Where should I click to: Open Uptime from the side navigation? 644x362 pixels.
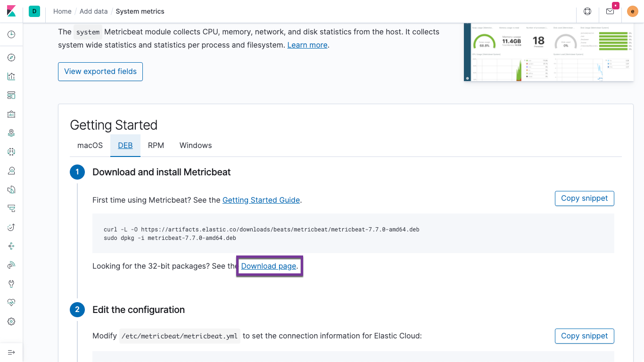(x=11, y=227)
